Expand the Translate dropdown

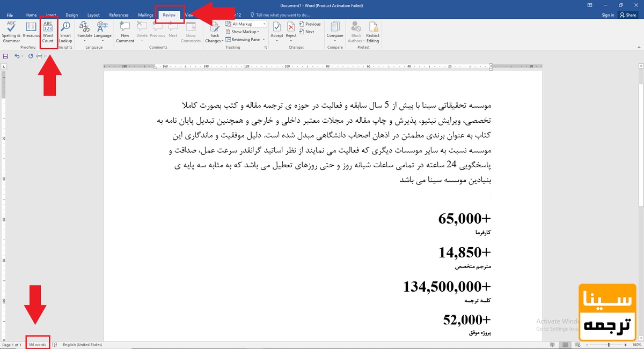pos(84,36)
